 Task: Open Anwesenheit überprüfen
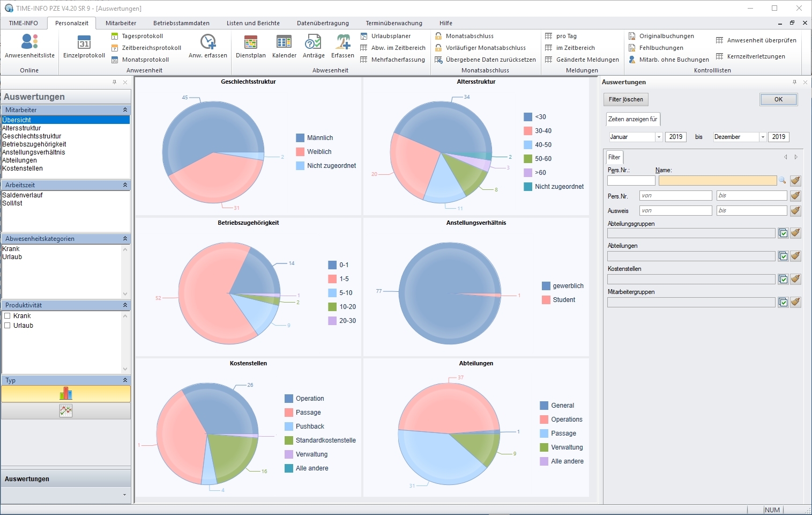click(x=756, y=40)
